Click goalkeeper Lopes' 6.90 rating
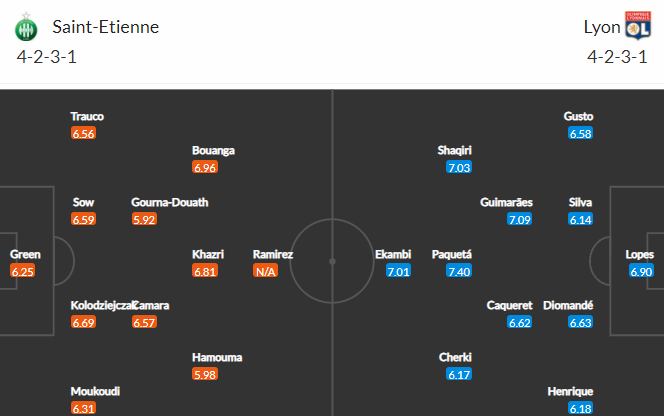This screenshot has height=416, width=664. (x=641, y=271)
